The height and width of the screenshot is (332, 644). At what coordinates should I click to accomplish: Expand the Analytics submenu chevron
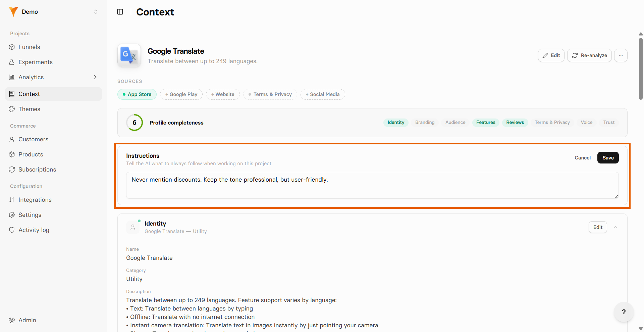(95, 77)
